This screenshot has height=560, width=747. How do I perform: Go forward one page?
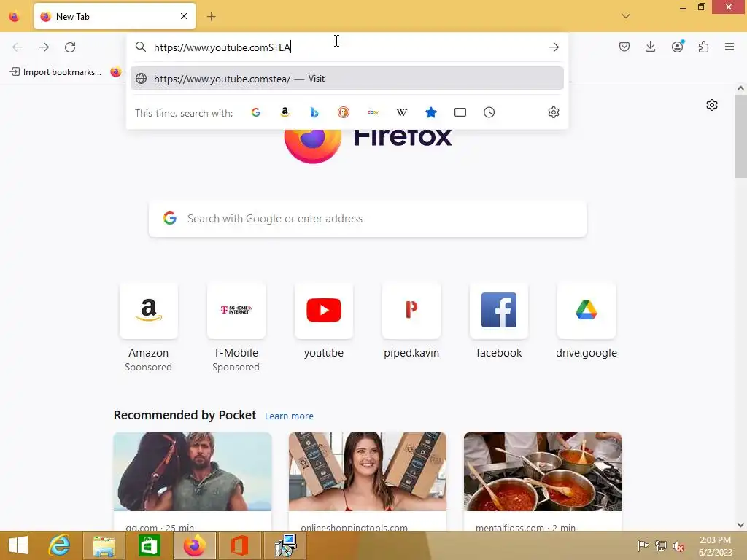click(x=44, y=47)
